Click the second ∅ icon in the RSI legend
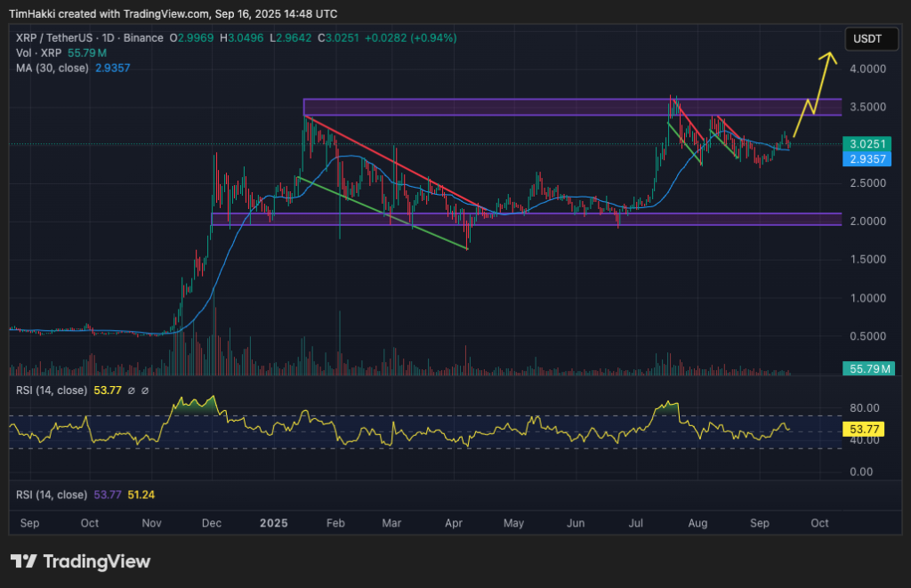The height and width of the screenshot is (588, 911). tap(143, 391)
